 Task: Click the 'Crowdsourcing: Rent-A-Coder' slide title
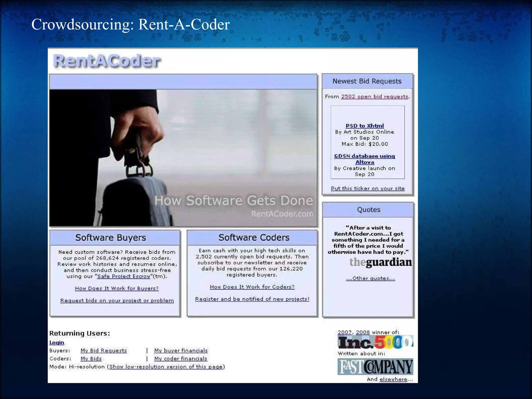(130, 25)
